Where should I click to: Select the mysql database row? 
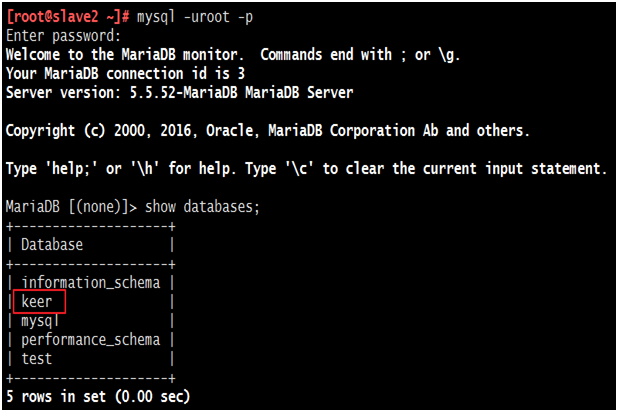pyautogui.click(x=40, y=320)
